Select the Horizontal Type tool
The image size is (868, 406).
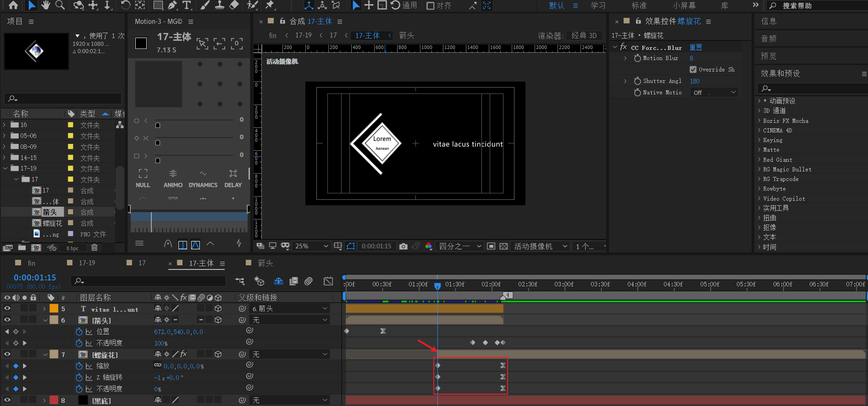click(187, 5)
